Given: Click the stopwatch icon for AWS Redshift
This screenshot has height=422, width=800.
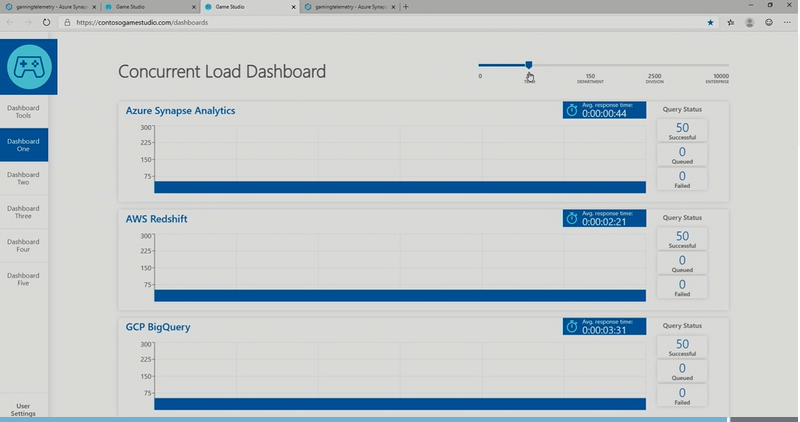Looking at the screenshot, I should 572,218.
